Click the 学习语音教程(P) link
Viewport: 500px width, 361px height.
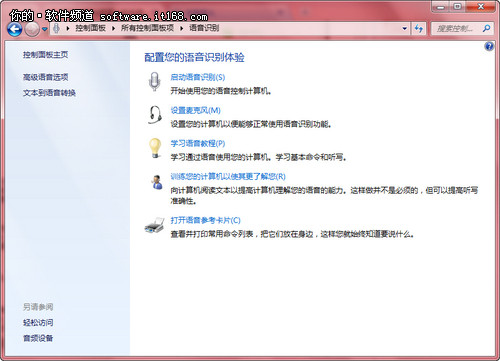(x=198, y=143)
